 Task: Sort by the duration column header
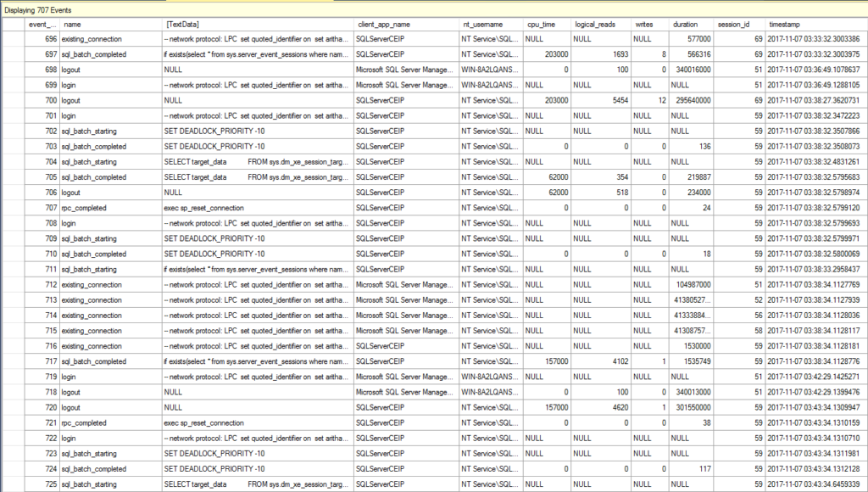(687, 25)
